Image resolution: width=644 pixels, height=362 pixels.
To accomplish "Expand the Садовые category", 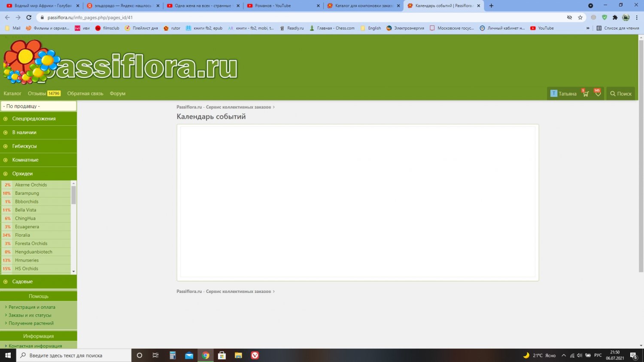I will click(22, 282).
